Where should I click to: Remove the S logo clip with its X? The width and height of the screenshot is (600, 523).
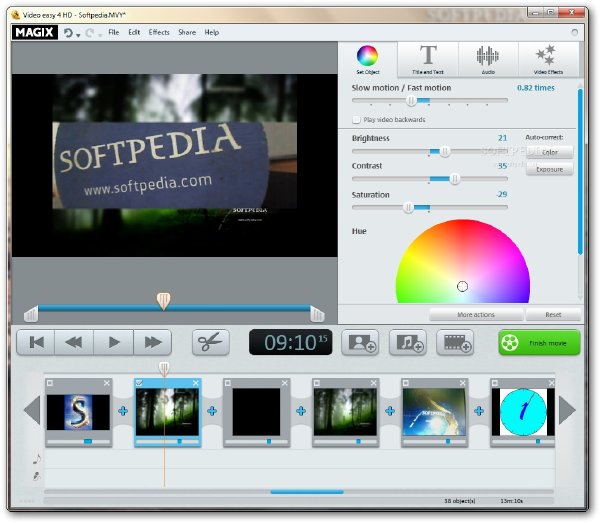[x=107, y=383]
